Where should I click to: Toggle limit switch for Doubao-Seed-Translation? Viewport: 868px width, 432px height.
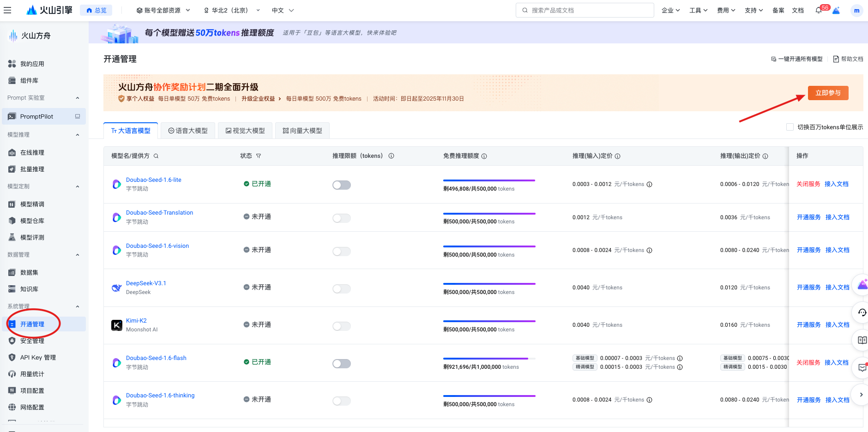tap(342, 218)
